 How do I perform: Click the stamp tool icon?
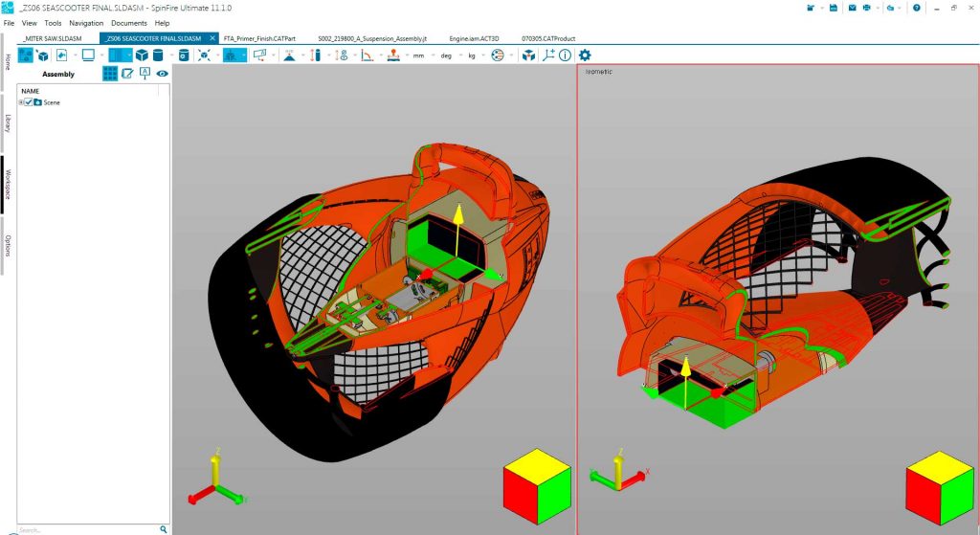tap(393, 56)
